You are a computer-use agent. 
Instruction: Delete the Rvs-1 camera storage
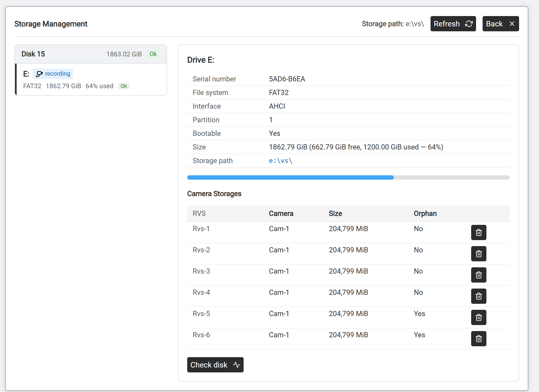point(479,232)
